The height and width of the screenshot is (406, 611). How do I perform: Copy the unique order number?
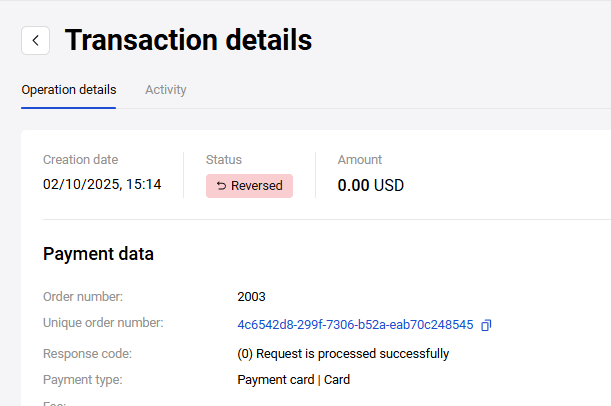click(x=486, y=325)
